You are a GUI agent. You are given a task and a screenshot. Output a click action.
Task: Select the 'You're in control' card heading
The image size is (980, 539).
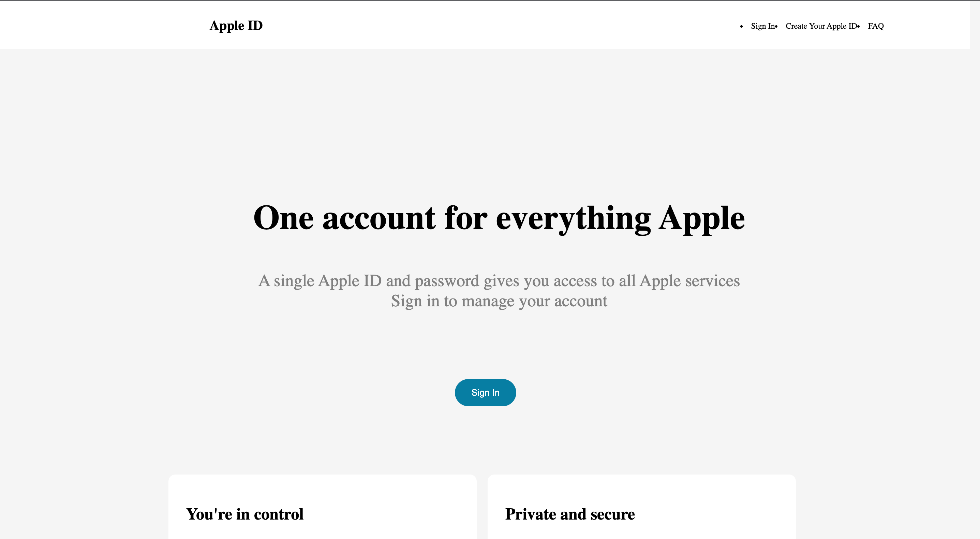point(244,514)
